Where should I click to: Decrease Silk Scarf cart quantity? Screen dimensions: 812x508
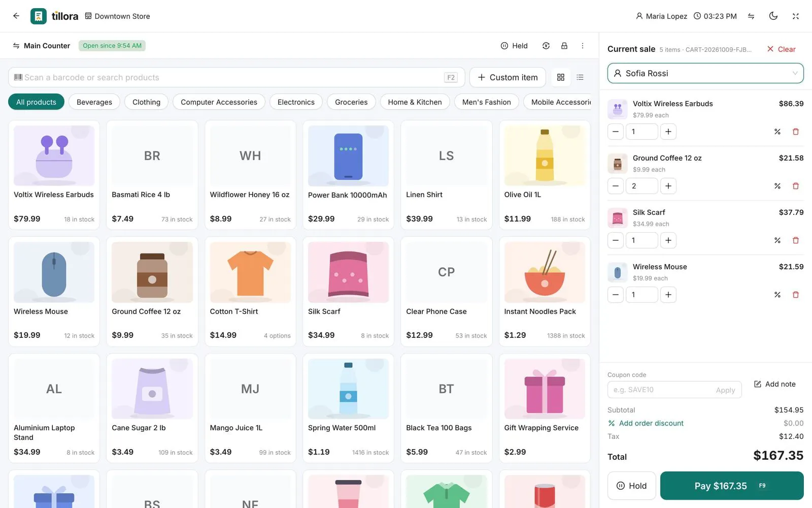(616, 240)
